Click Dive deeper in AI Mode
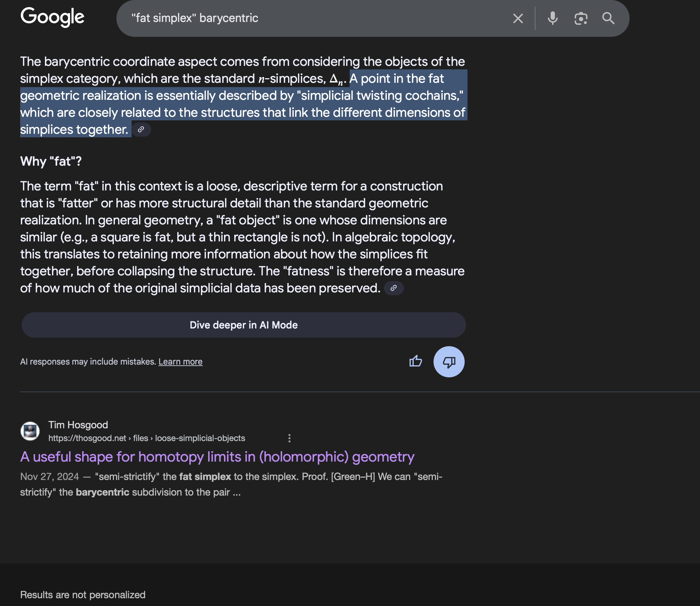 pyautogui.click(x=243, y=325)
